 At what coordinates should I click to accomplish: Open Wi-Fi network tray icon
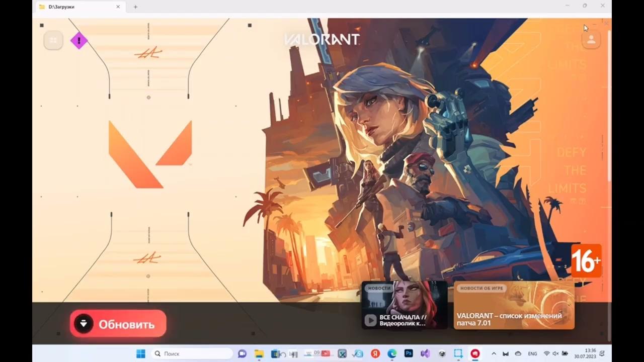pyautogui.click(x=547, y=353)
